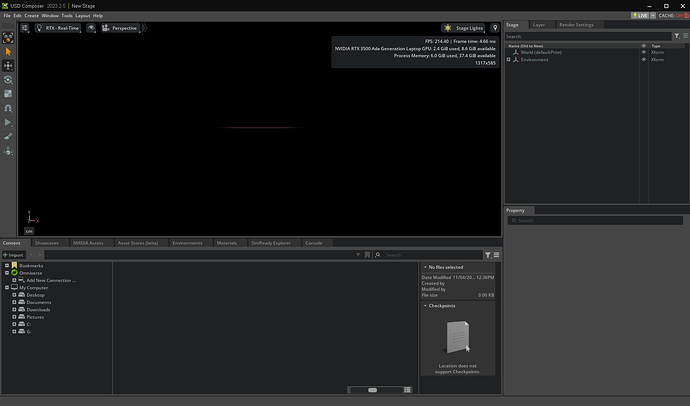Open the Tools menu

67,16
